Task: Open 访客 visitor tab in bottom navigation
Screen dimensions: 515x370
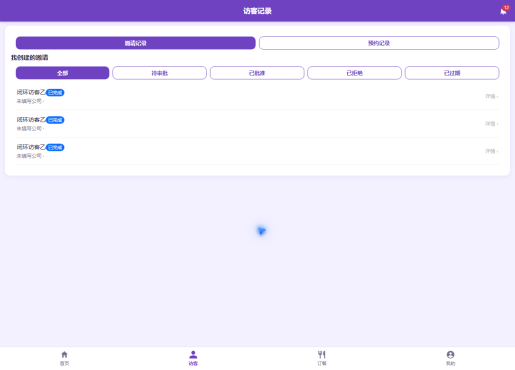Action: click(193, 358)
